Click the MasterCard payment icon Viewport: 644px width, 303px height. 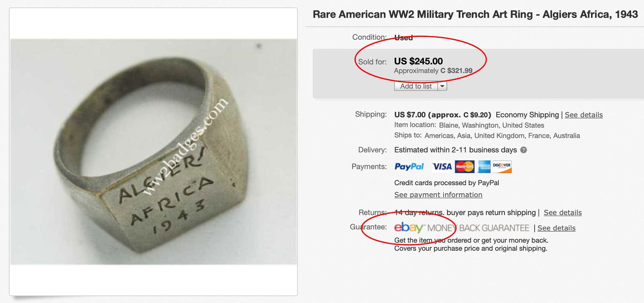(x=465, y=166)
